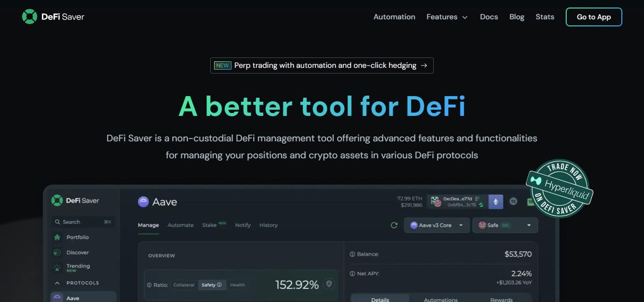Select the Collateral ratio option
The height and width of the screenshot is (302, 644).
click(184, 285)
